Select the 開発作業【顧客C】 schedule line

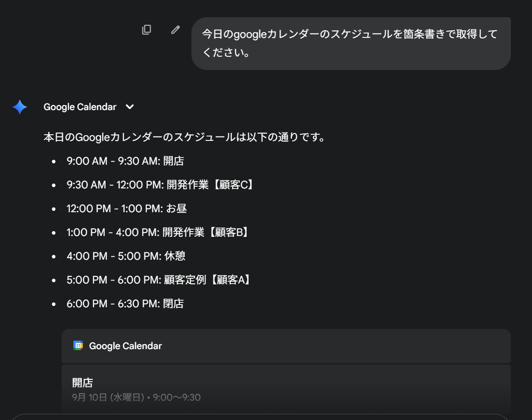[161, 185]
